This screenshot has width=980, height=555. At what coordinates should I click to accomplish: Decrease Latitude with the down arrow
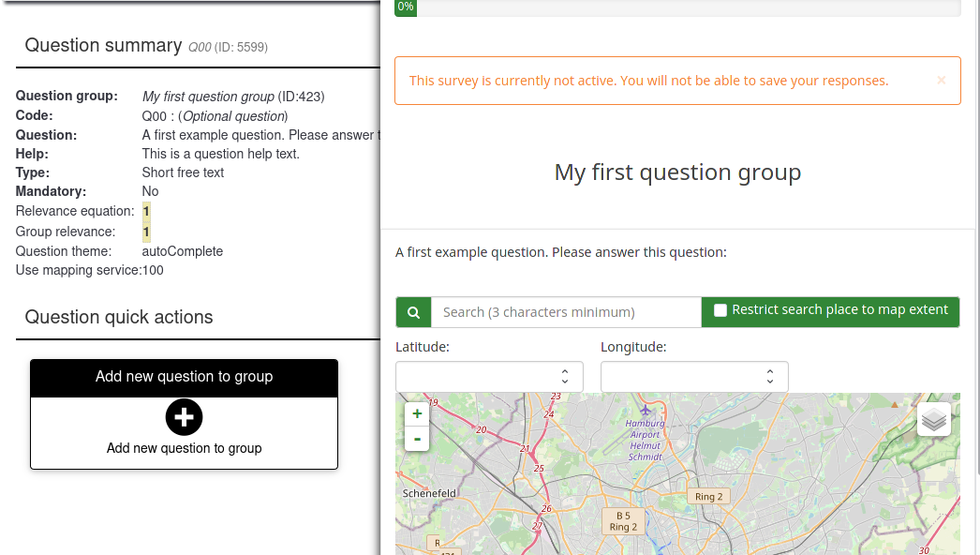565,382
